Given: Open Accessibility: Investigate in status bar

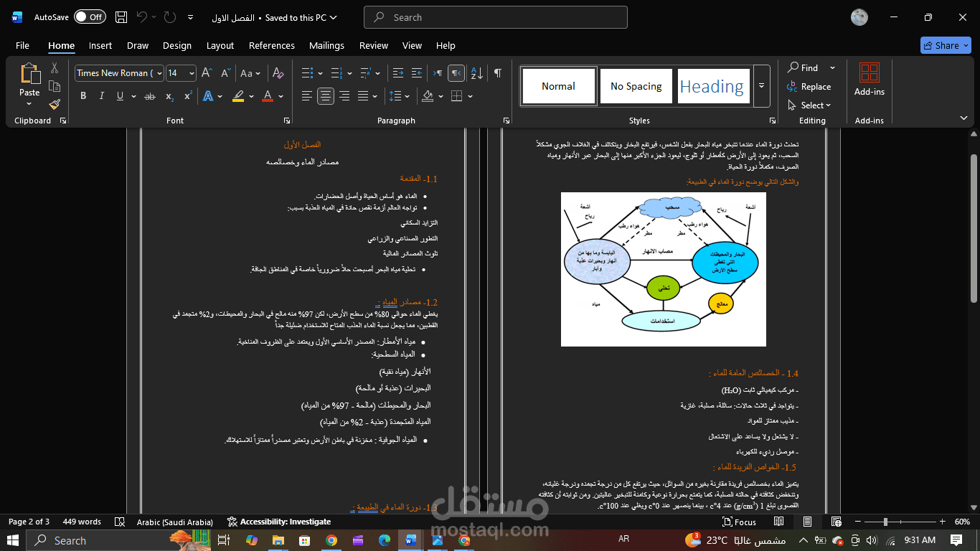Looking at the screenshot, I should click(x=279, y=522).
